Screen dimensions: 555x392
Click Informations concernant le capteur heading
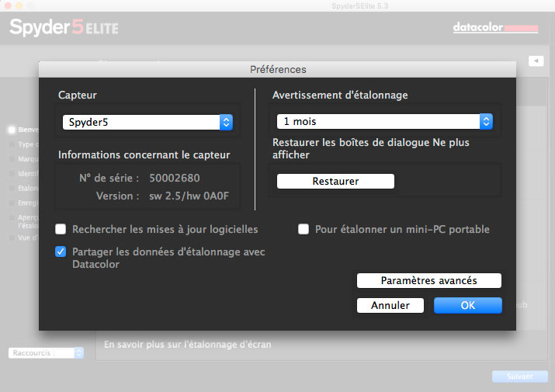144,154
